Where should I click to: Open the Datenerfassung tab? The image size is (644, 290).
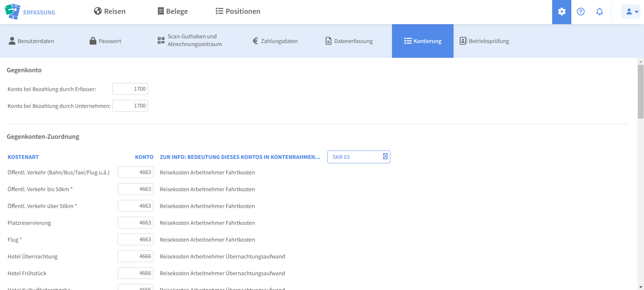(x=349, y=41)
